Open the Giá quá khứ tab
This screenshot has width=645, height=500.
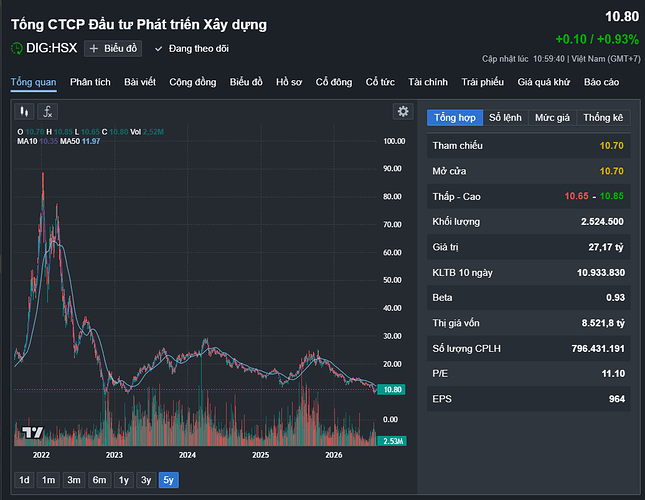click(x=543, y=82)
